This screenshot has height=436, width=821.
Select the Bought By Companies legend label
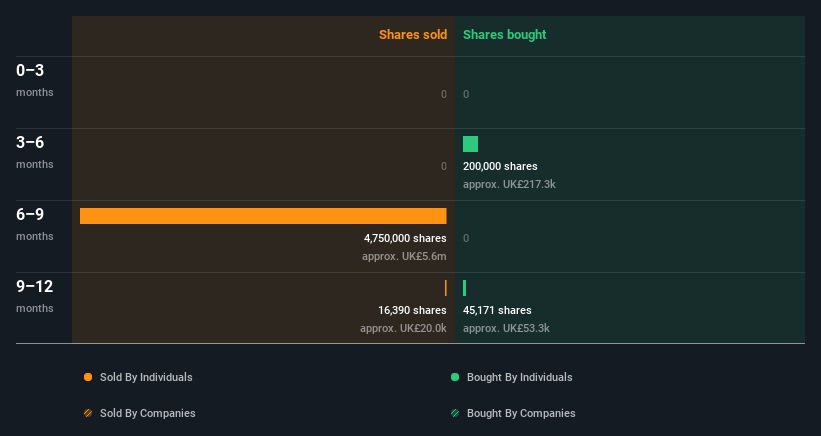coord(521,413)
